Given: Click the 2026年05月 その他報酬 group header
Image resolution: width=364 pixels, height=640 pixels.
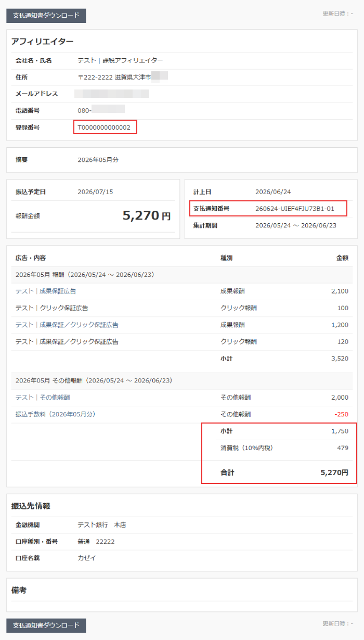Looking at the screenshot, I should point(94,381).
